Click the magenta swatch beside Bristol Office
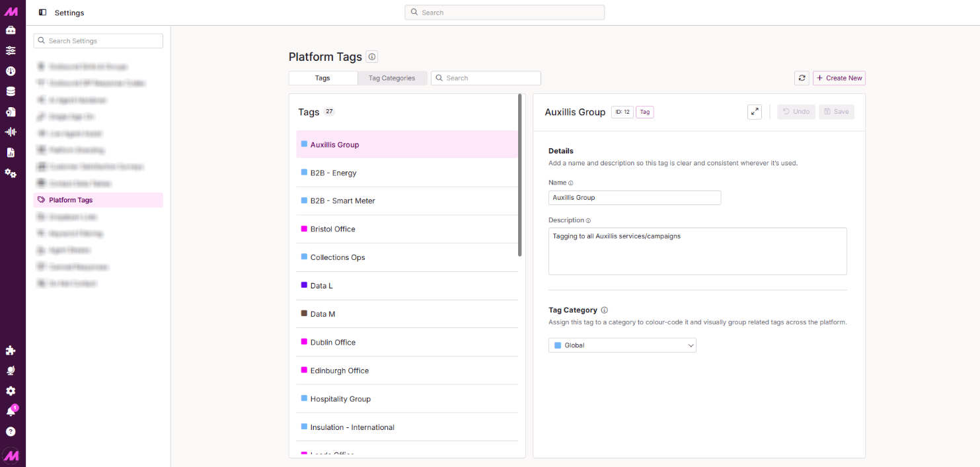The image size is (980, 467). click(x=304, y=228)
